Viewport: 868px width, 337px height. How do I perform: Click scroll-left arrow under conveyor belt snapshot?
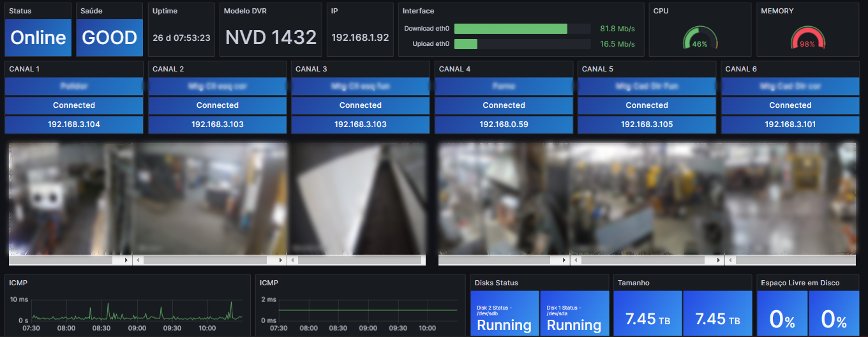click(294, 260)
